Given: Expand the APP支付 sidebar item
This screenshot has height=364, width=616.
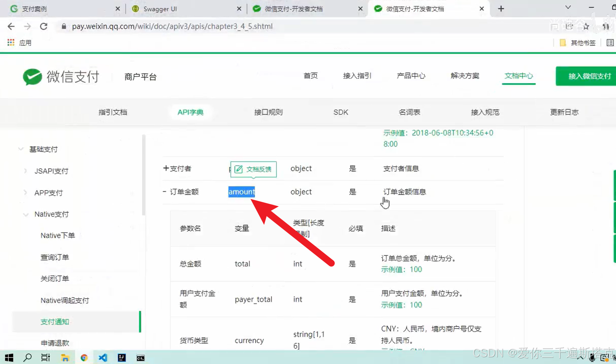Looking at the screenshot, I should click(26, 193).
